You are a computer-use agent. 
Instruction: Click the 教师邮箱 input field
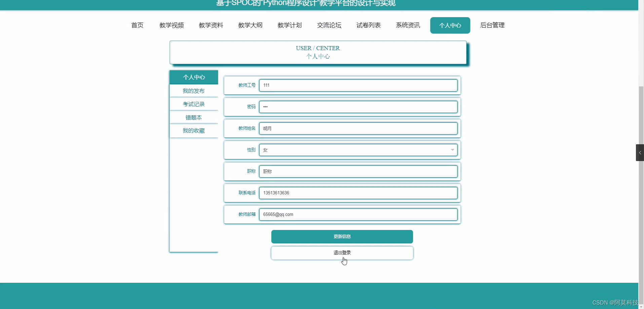358,214
